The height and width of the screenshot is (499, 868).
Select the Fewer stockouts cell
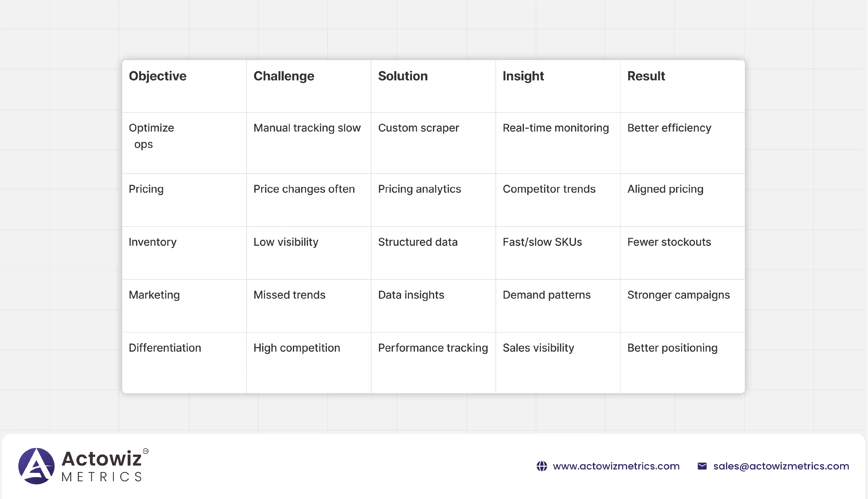669,242
